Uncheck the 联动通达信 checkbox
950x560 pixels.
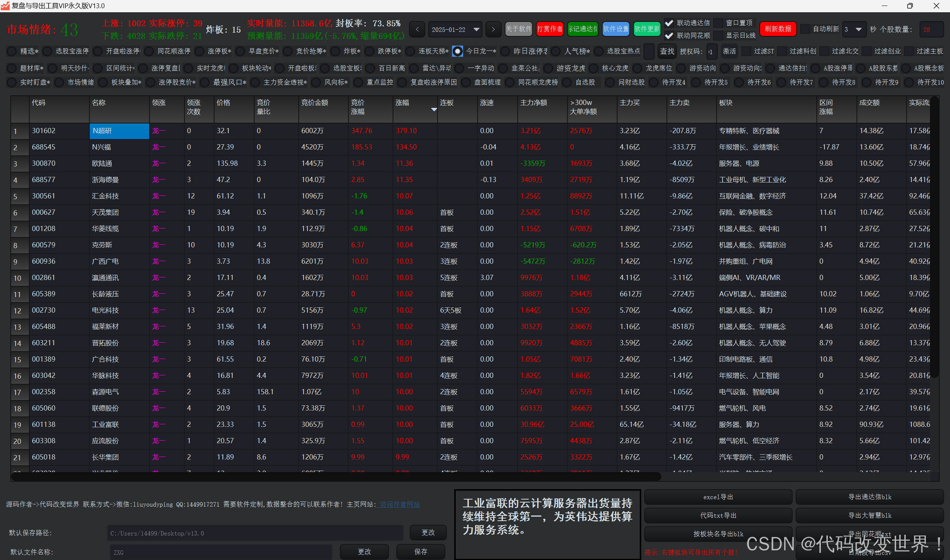coord(669,23)
